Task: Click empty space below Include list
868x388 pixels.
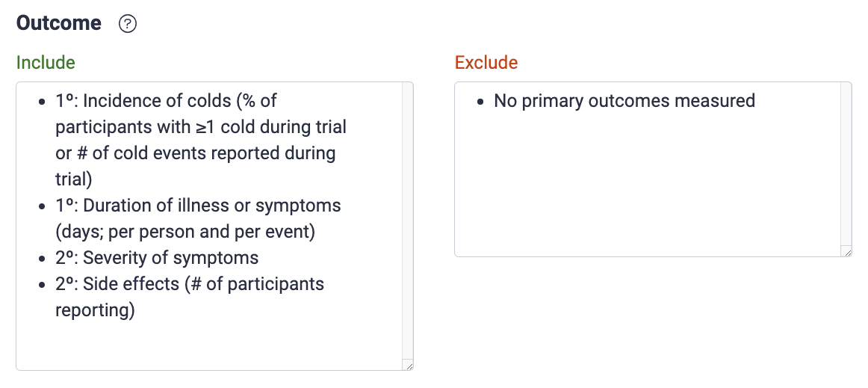Action: coord(209,344)
